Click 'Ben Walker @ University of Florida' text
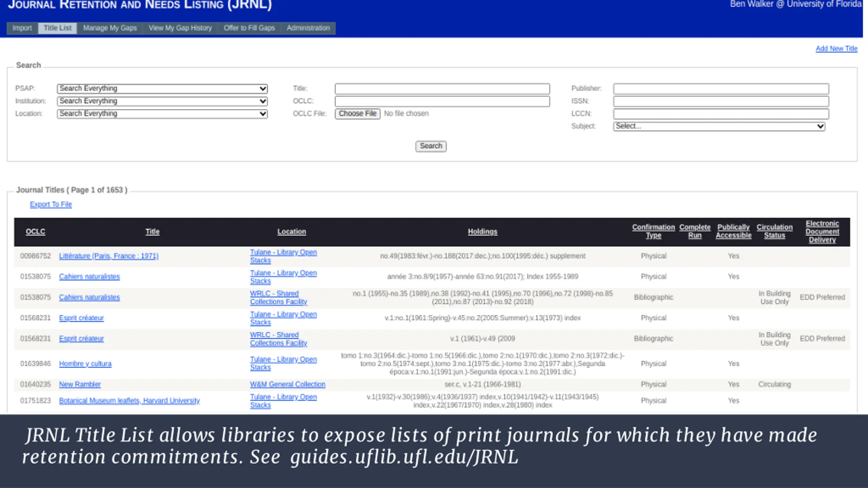Screen dimensions: 868x488 pyautogui.click(x=795, y=4)
